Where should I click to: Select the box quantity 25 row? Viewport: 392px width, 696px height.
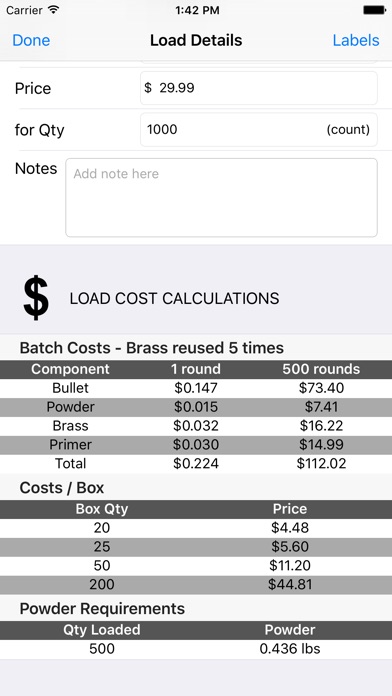196,547
